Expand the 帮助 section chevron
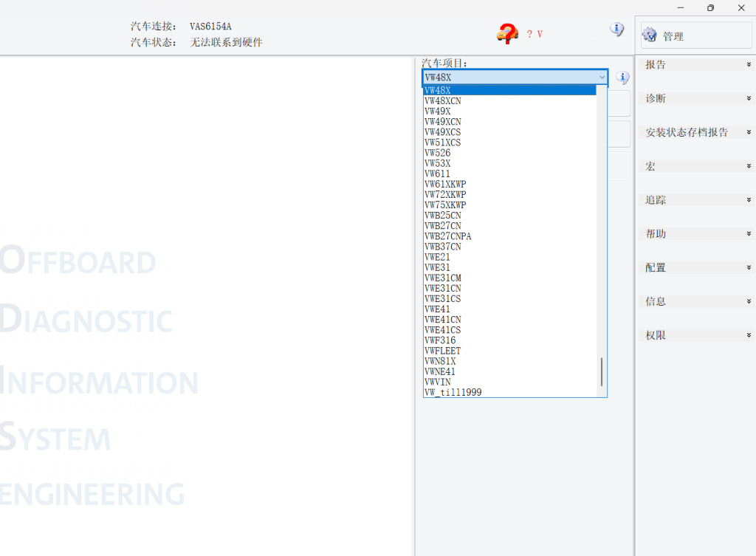Screen dimensions: 756x556 (x=749, y=234)
